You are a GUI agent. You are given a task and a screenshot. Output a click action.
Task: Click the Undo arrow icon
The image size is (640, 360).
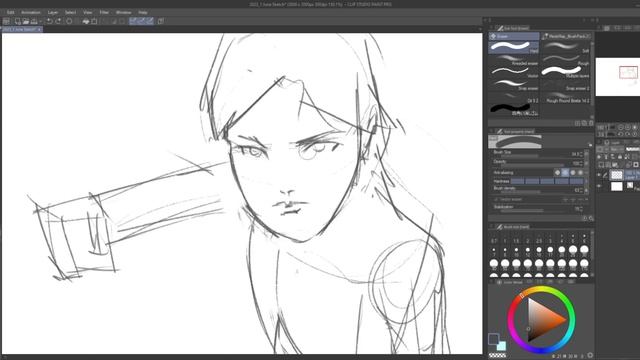click(49, 21)
